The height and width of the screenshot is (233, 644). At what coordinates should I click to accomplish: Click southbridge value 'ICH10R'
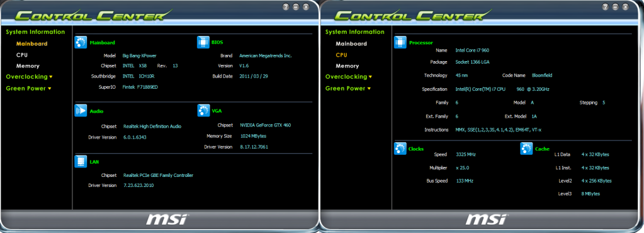147,76
